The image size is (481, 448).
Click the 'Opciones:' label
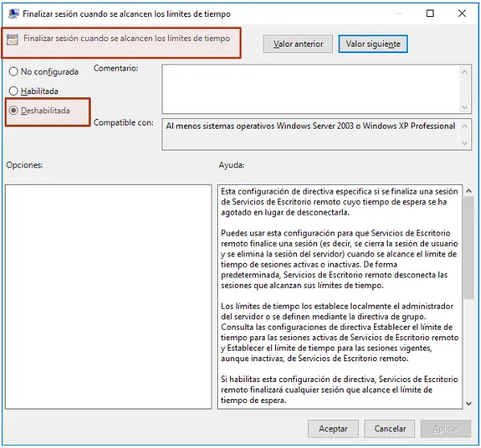pyautogui.click(x=25, y=165)
